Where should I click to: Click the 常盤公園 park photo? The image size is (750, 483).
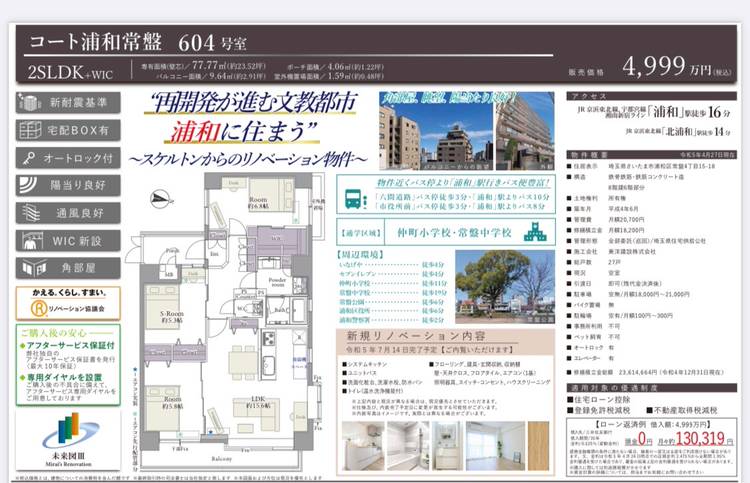505,286
